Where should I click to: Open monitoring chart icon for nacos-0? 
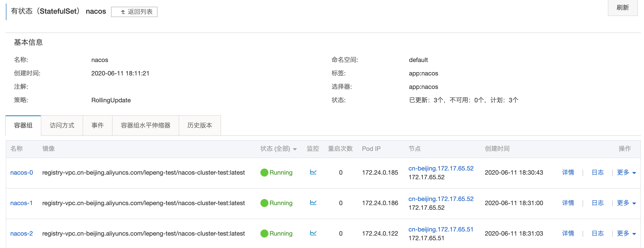tap(313, 172)
